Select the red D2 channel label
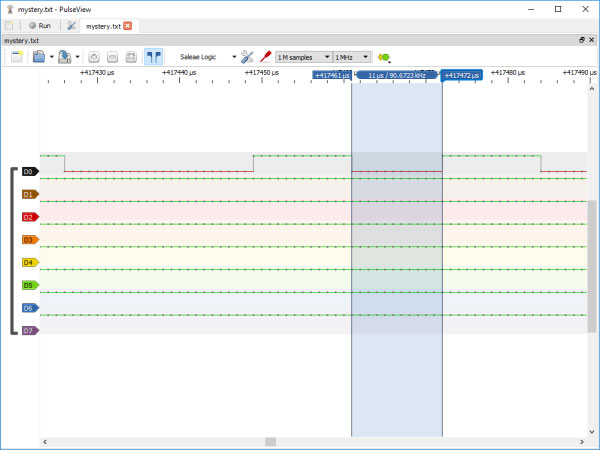Viewport: 600px width, 450px height. [x=30, y=217]
